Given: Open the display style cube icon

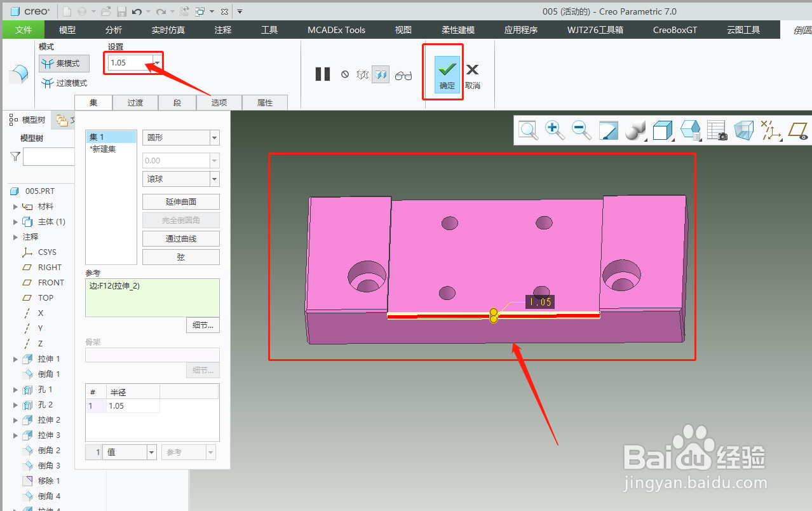Looking at the screenshot, I should tap(663, 130).
